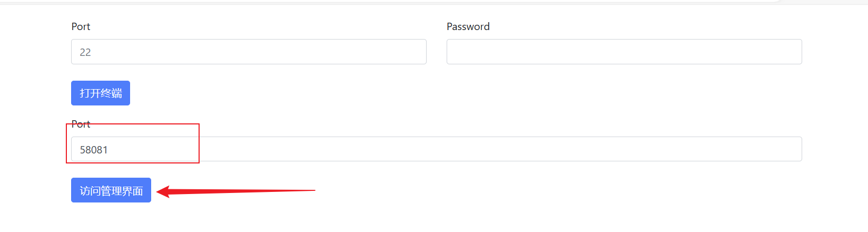Select the 58081 text in port box
Screen dimensions: 868x232
[x=94, y=150]
